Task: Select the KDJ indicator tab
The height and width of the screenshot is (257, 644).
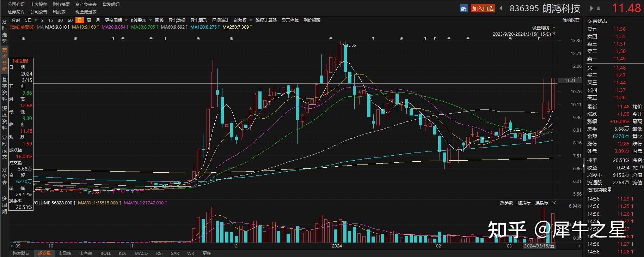Action: coord(123,253)
